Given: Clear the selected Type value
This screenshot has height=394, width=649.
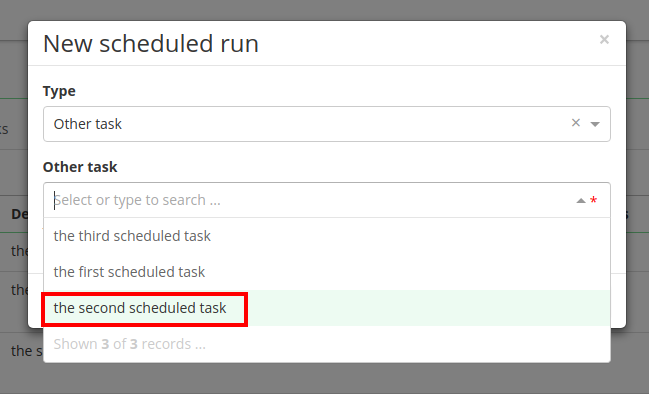Looking at the screenshot, I should coord(575,123).
